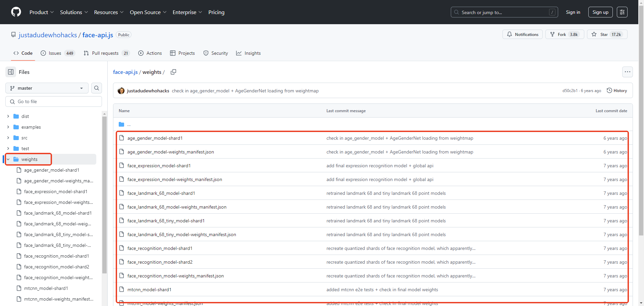This screenshot has height=306, width=644.
Task: Open the Security tab
Action: click(216, 53)
